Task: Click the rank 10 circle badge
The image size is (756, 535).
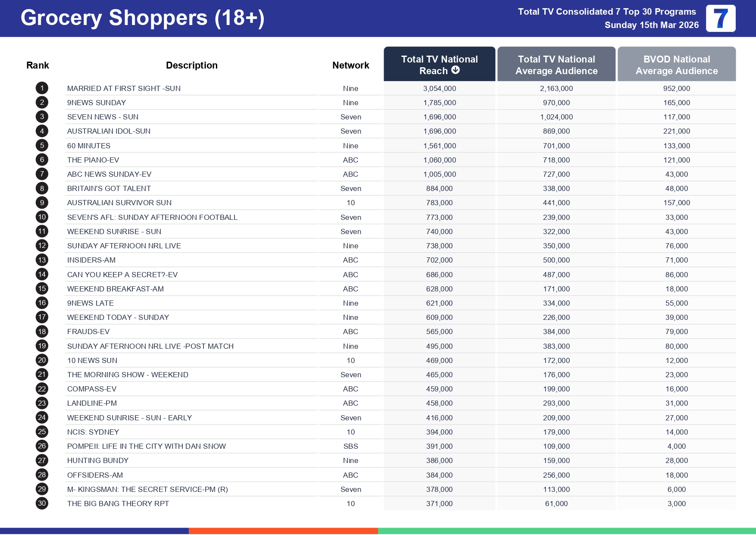Action: 42,217
